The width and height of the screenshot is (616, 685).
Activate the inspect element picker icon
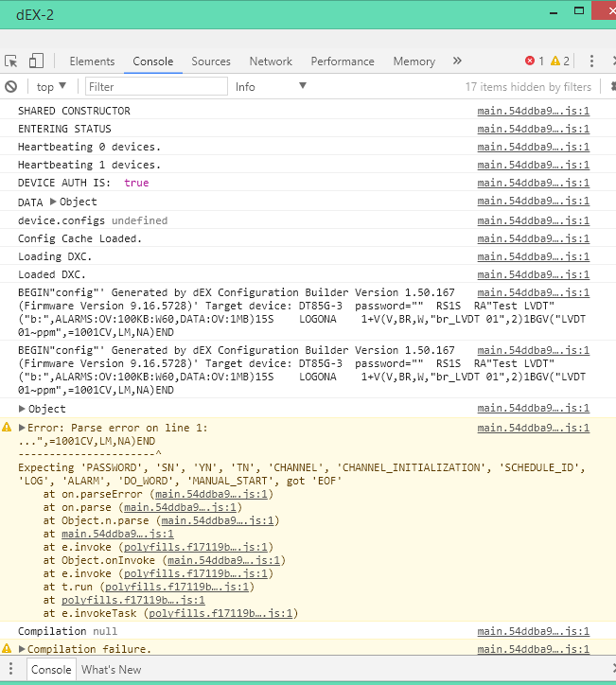click(x=11, y=61)
